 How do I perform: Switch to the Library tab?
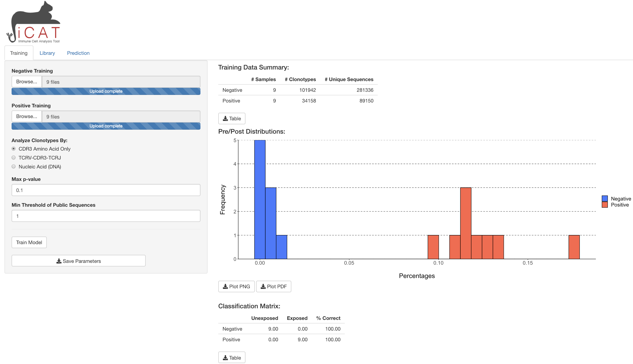click(x=47, y=53)
